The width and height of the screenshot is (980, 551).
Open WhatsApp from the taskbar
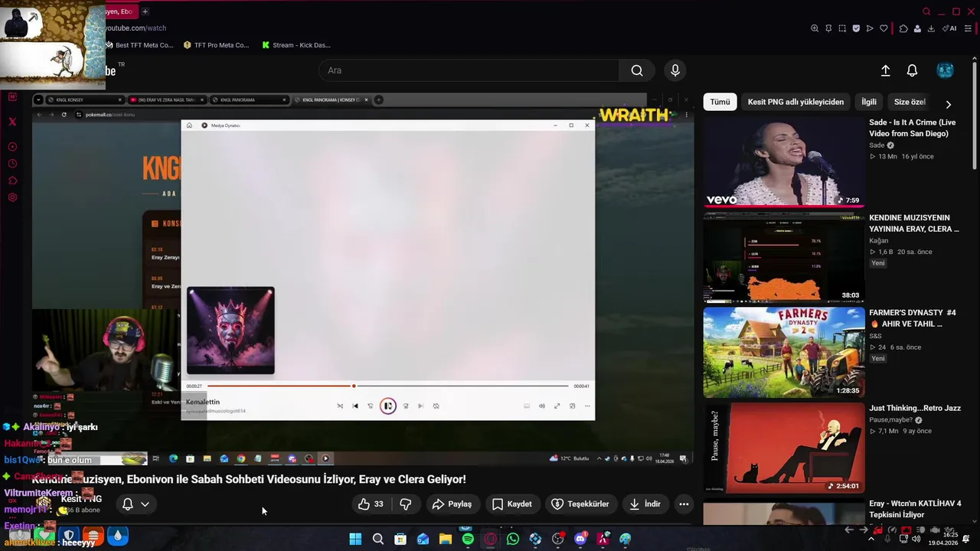point(513,539)
